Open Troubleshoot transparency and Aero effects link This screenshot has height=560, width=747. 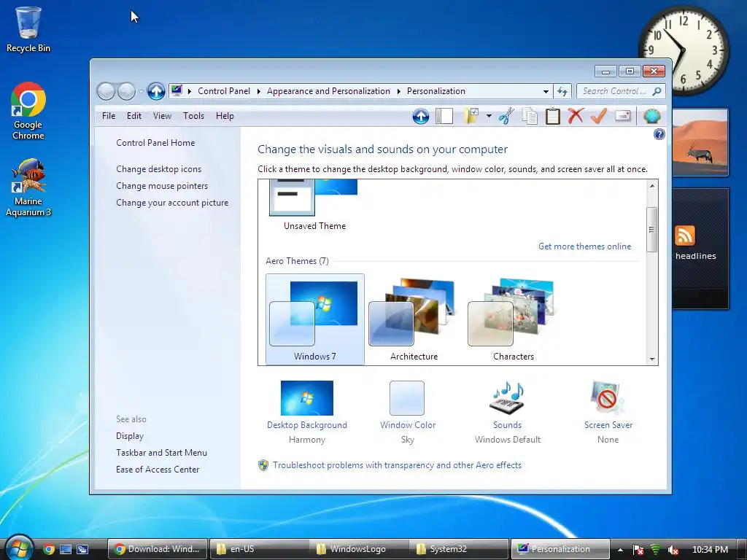[397, 464]
